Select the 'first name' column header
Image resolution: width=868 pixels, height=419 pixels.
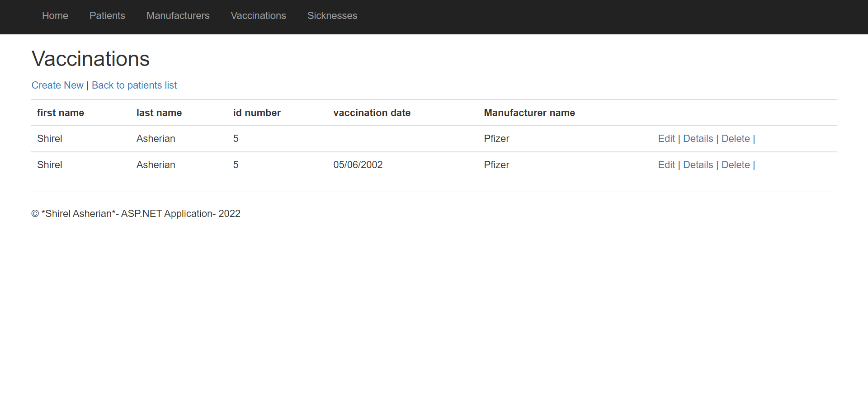pos(61,113)
